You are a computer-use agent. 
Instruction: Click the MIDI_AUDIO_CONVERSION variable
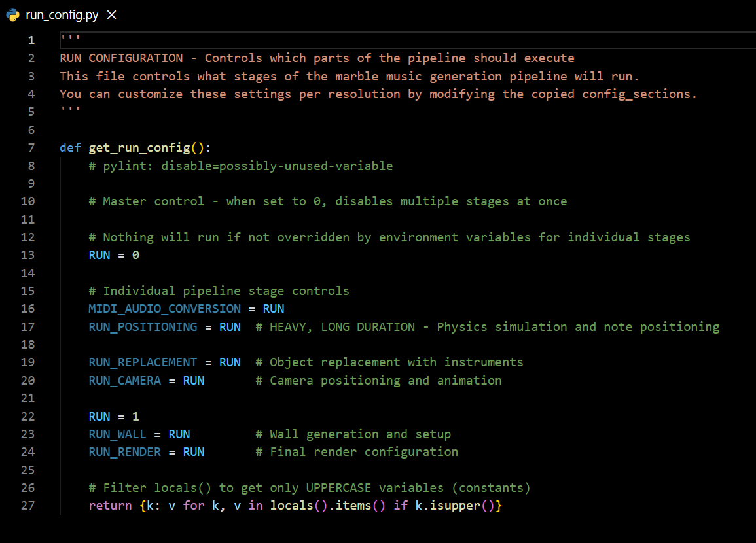164,308
